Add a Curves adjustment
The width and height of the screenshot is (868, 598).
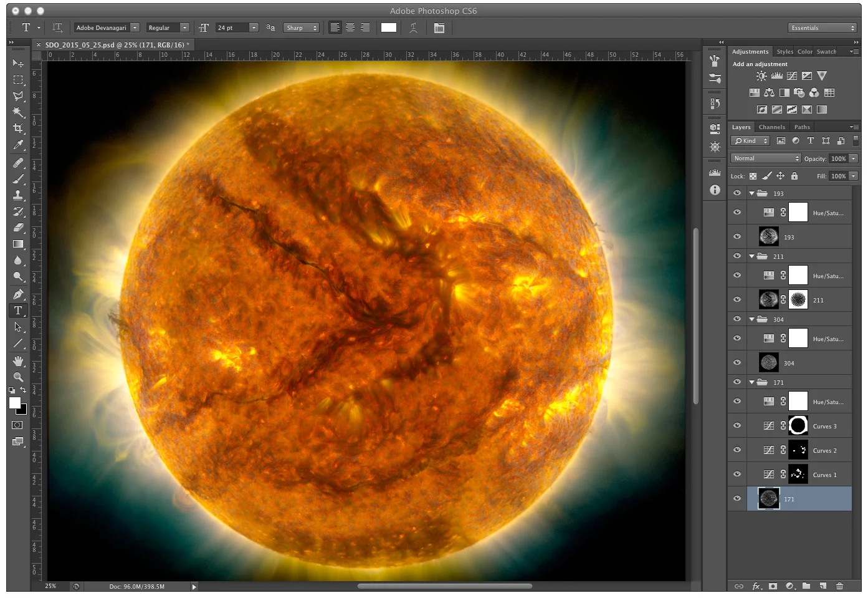(791, 75)
